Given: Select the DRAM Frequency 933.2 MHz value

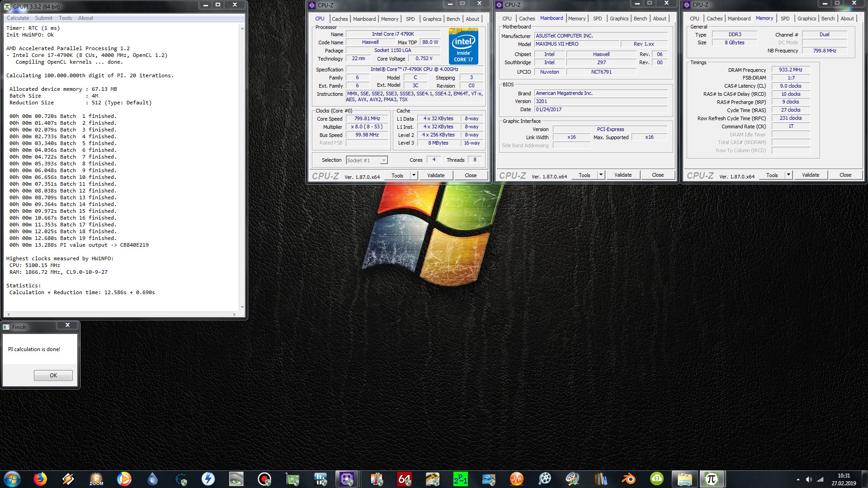Looking at the screenshot, I should point(791,70).
